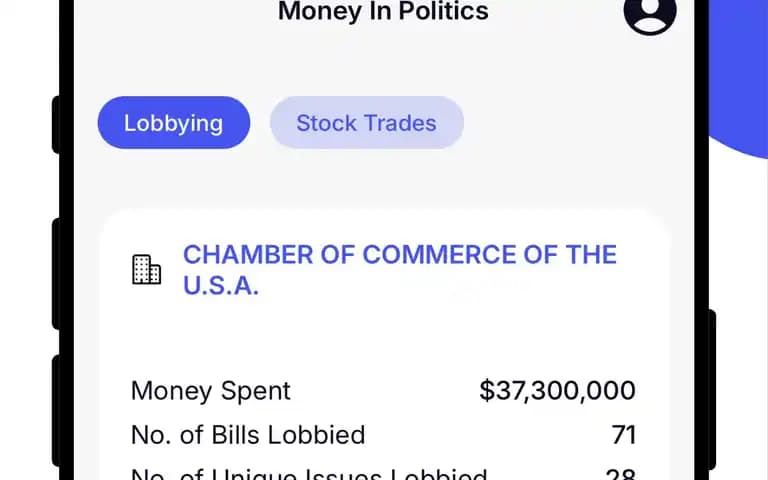Select No. of Unique Issues Lobbied label
768x480 pixels.
pyautogui.click(x=309, y=474)
